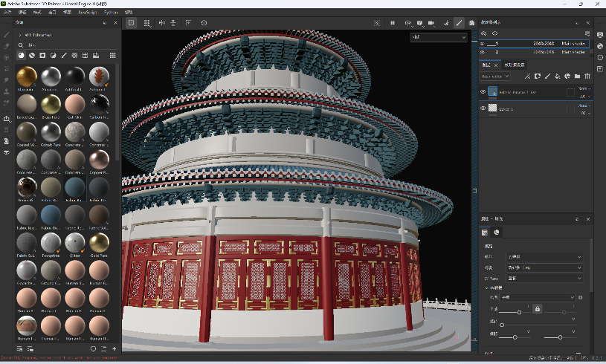Image resolution: width=606 pixels, height=364 pixels.
Task: Click the add mask icon in layers toolbar
Action: coord(537,77)
